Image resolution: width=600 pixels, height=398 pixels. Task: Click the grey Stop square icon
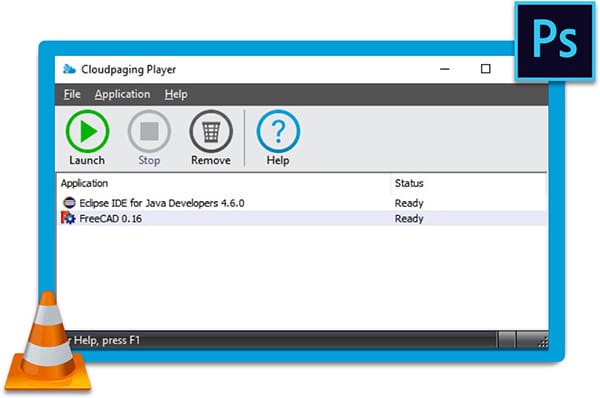(149, 131)
